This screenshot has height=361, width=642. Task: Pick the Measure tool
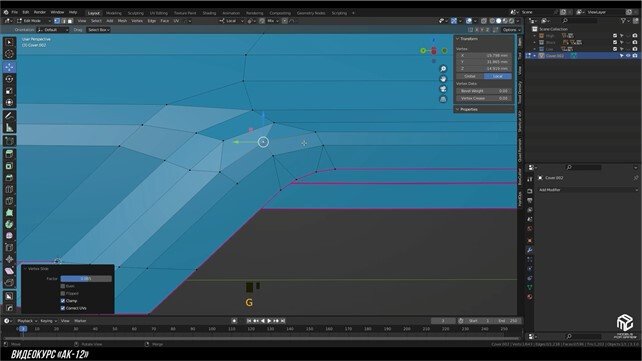(9, 128)
